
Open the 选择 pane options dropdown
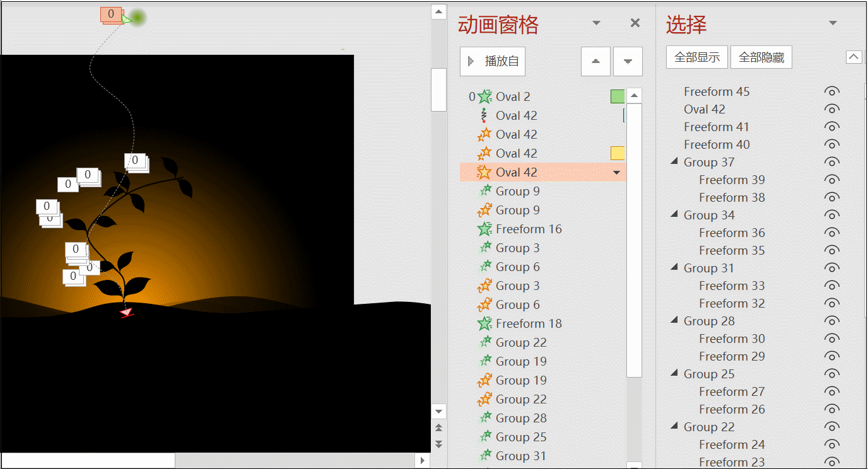833,23
